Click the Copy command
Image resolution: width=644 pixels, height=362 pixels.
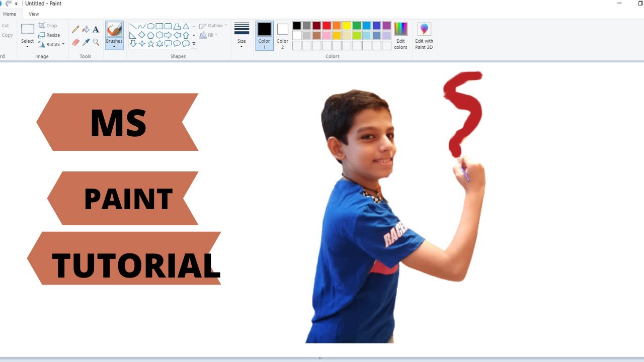pyautogui.click(x=7, y=35)
